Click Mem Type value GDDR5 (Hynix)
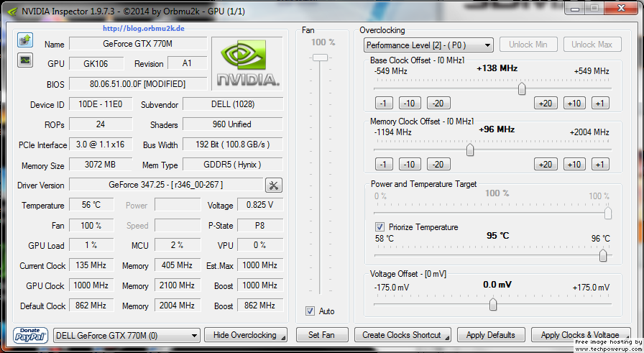Viewport: 644px width, 353px height. (x=233, y=165)
